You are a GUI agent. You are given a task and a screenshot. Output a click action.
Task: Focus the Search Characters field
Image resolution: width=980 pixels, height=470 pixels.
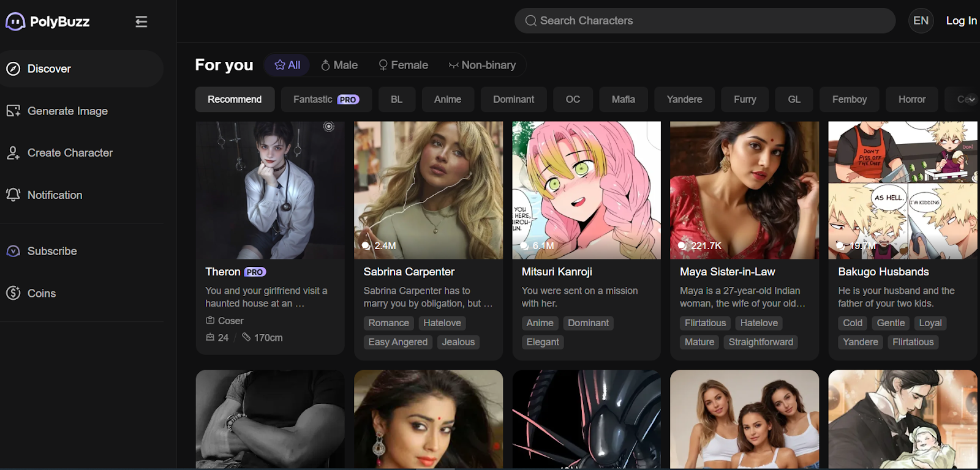click(x=705, y=21)
